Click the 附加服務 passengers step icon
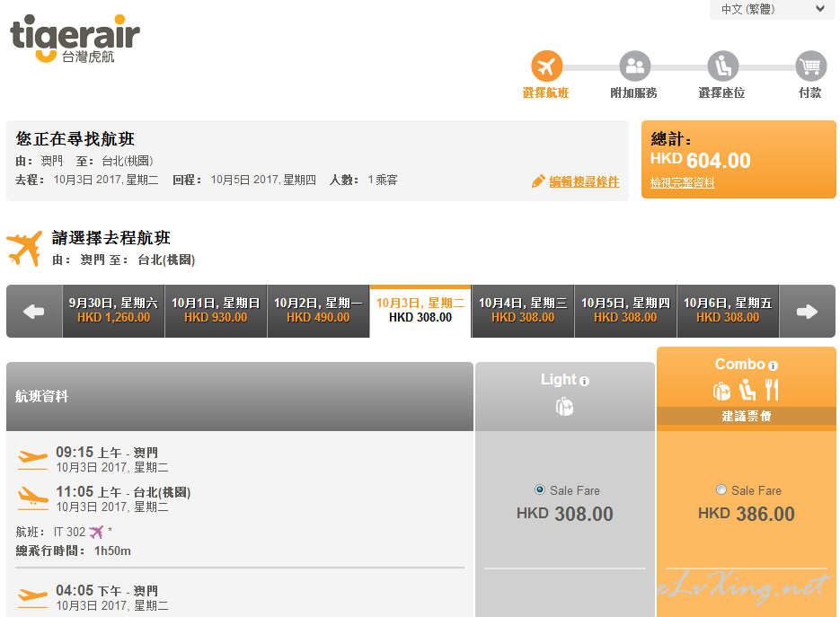Image resolution: width=840 pixels, height=617 pixels. pyautogui.click(x=635, y=66)
